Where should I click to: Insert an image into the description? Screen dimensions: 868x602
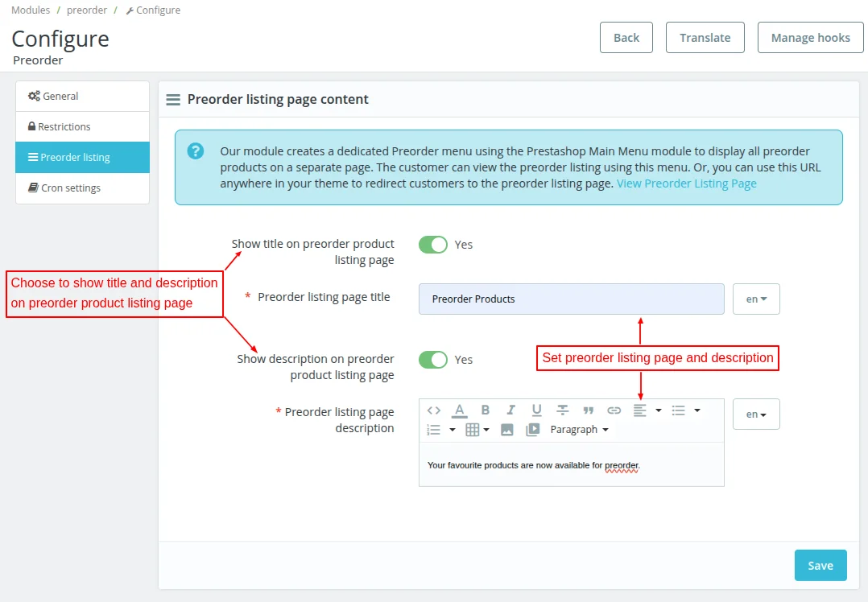(507, 430)
